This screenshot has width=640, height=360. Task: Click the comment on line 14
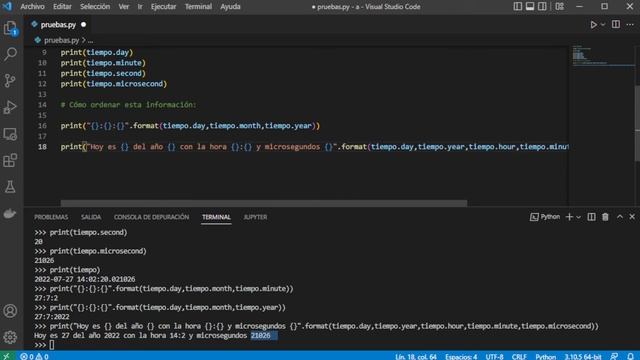click(128, 104)
